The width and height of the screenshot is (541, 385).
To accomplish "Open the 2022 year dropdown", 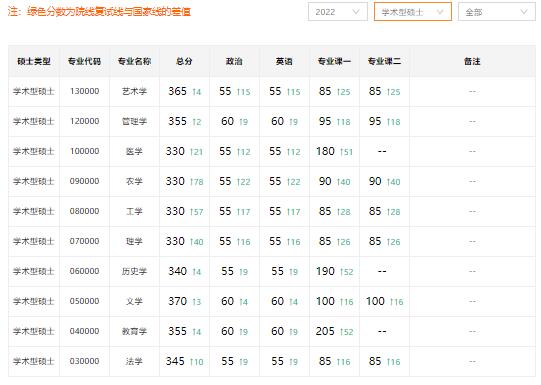I will [x=337, y=12].
